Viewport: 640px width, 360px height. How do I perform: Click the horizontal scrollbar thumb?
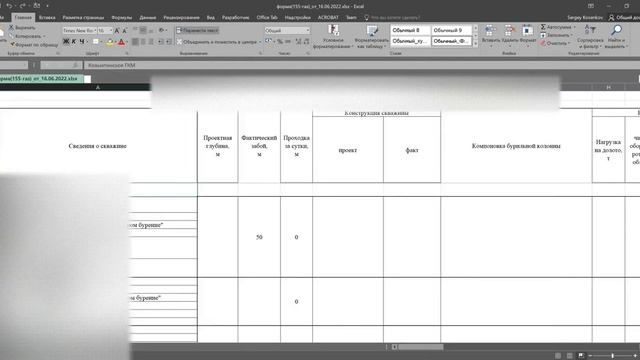click(x=421, y=347)
